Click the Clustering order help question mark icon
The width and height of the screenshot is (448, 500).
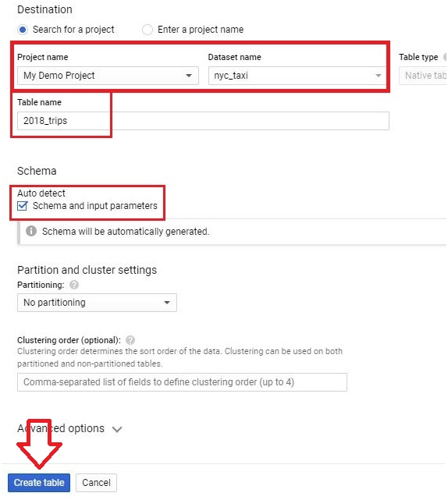click(130, 340)
